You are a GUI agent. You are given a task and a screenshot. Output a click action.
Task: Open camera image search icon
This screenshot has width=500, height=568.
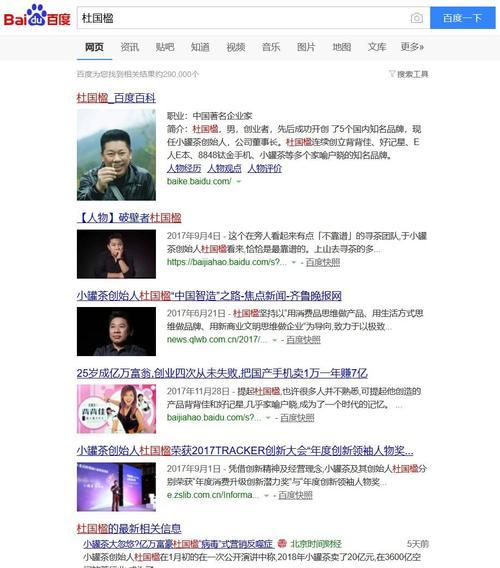click(x=417, y=18)
